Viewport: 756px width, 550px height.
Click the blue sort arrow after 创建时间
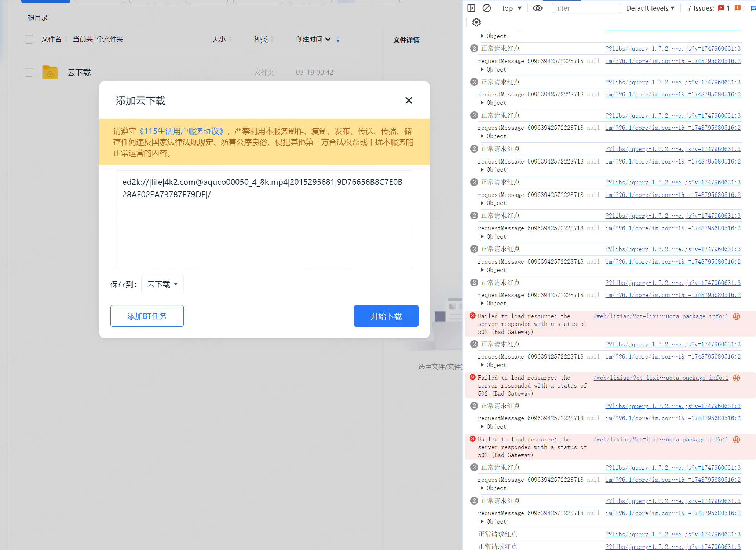point(338,40)
